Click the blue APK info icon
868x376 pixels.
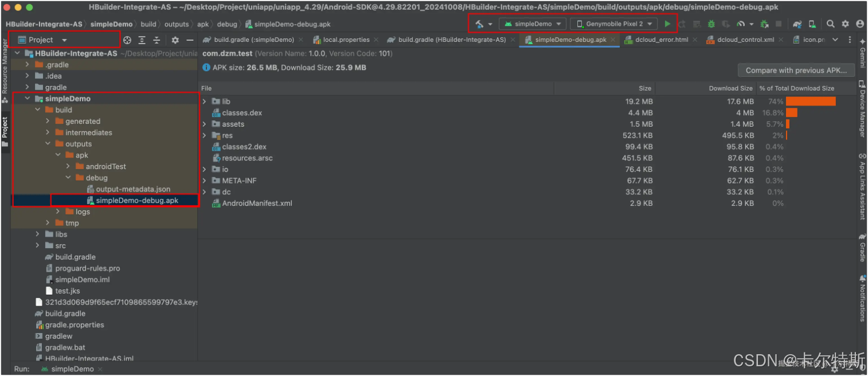[206, 68]
